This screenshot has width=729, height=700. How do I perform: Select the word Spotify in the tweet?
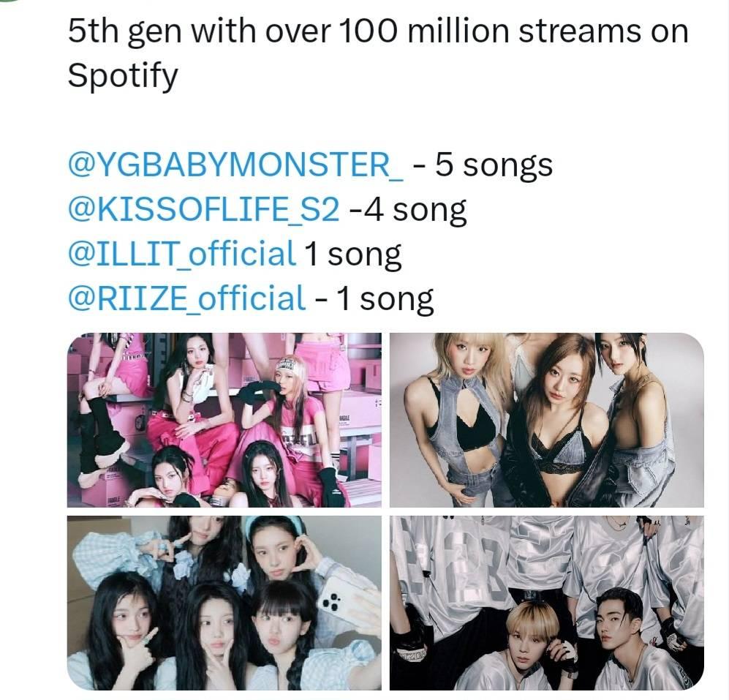tap(123, 76)
